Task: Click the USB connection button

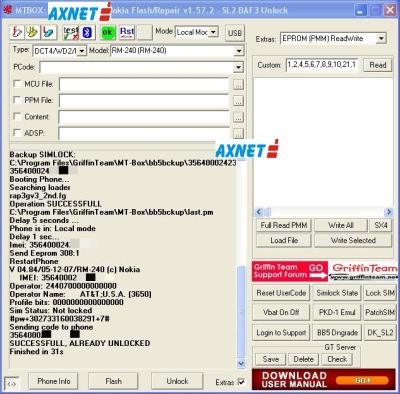Action: click(235, 33)
